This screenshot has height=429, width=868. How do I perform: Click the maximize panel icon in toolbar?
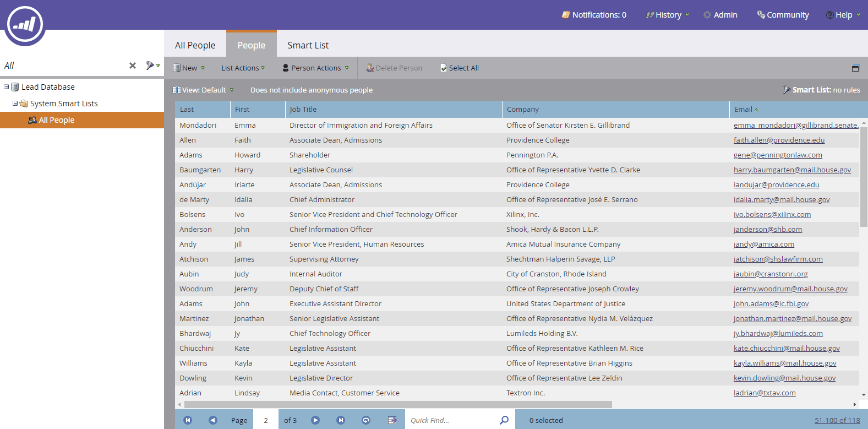click(x=855, y=68)
